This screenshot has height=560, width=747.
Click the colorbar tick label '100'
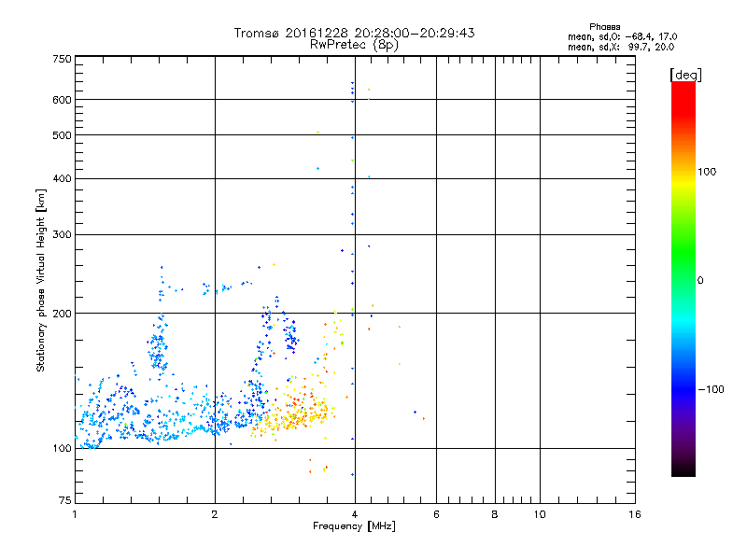click(x=707, y=172)
